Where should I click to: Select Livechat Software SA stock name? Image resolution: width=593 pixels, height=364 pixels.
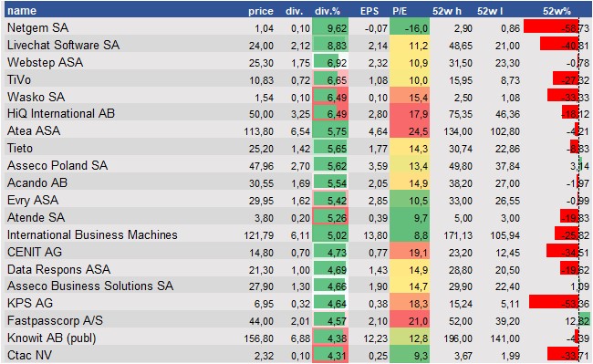click(63, 45)
